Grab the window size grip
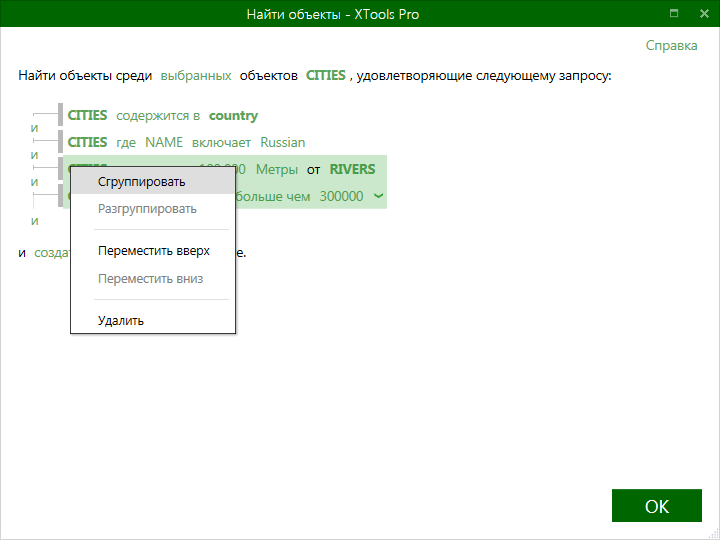The image size is (720, 540). click(714, 534)
